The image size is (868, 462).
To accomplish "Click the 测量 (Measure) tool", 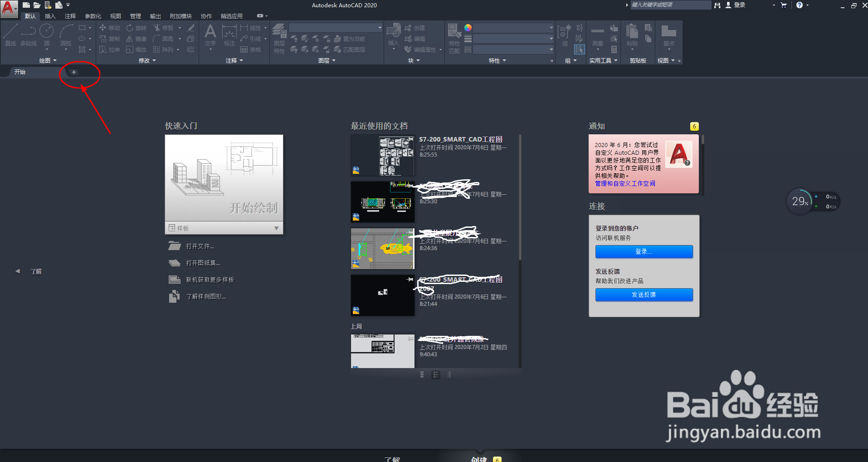I will [x=598, y=36].
